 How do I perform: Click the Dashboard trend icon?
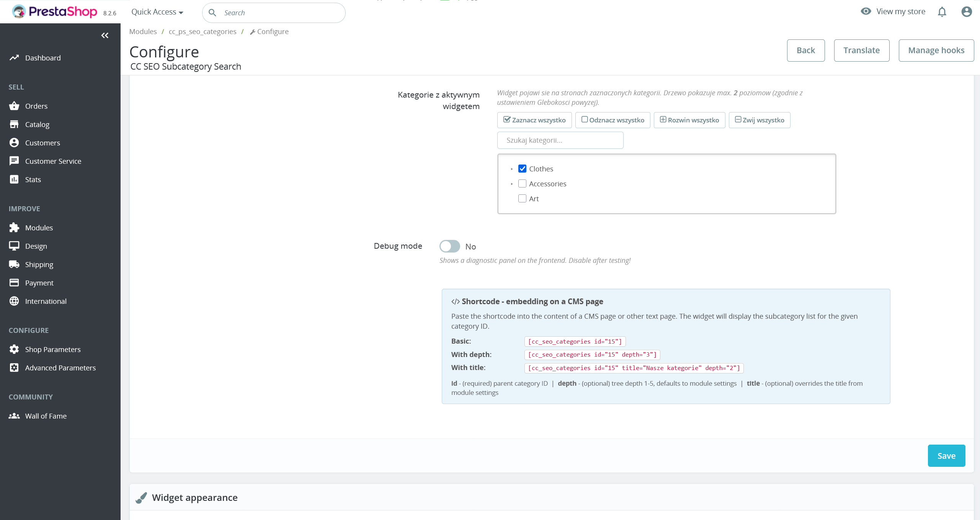tap(14, 58)
